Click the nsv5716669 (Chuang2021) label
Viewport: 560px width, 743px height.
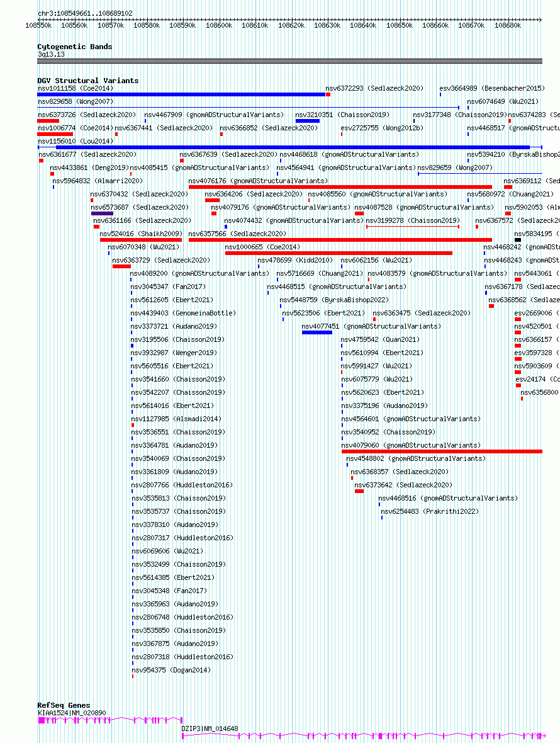[x=320, y=275]
